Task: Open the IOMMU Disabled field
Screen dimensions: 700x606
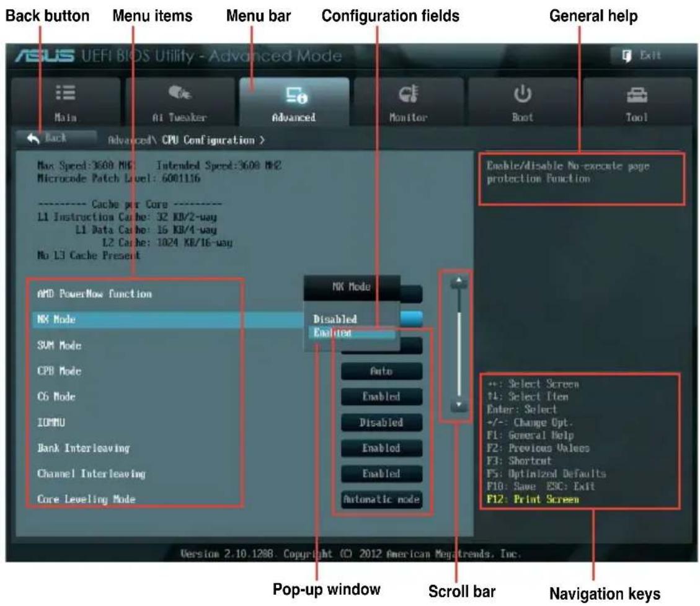Action: 381,422
